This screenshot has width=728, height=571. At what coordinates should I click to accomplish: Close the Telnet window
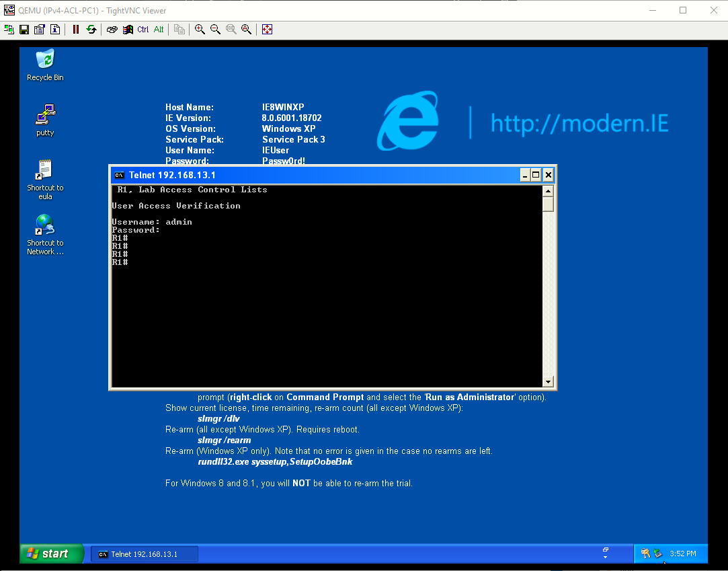click(549, 175)
